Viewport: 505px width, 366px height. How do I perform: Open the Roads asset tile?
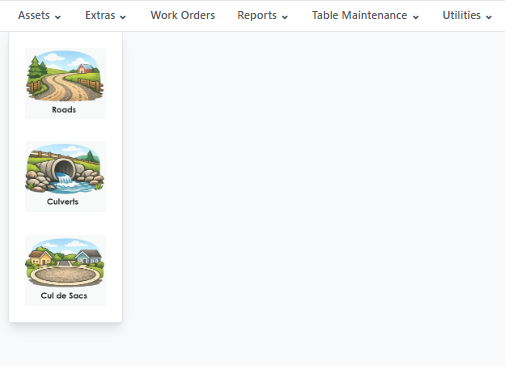pos(65,83)
